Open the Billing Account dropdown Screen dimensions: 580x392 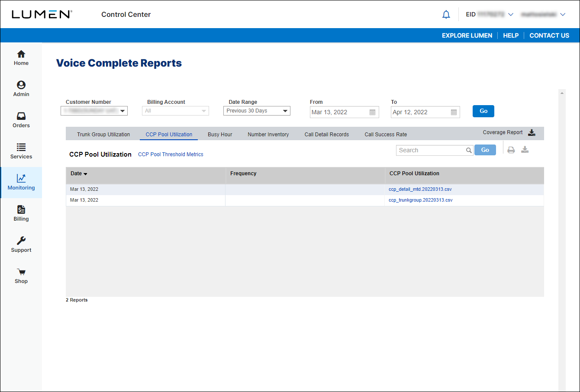click(x=175, y=111)
